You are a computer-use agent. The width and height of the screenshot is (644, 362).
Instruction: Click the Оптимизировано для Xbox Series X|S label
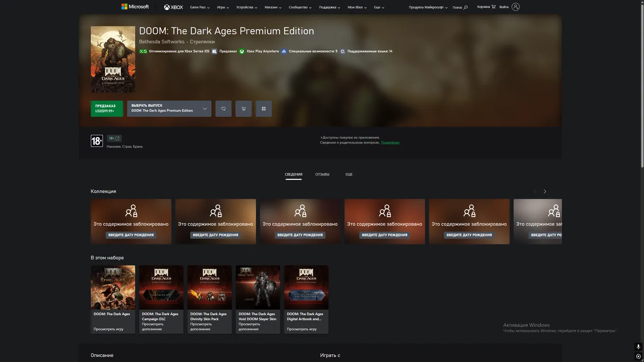point(179,51)
